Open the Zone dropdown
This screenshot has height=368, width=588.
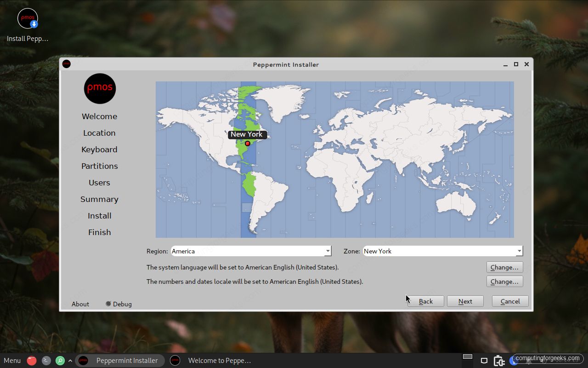[443, 251]
